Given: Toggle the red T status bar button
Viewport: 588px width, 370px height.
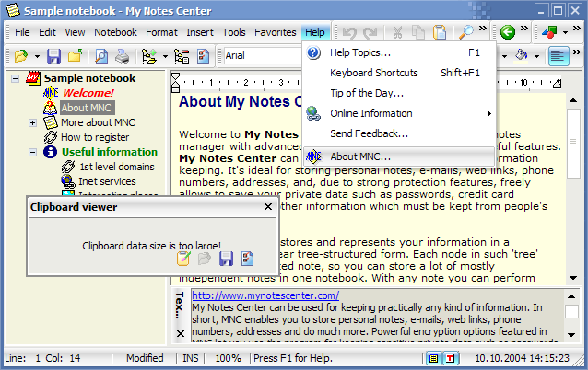Looking at the screenshot, I should [452, 358].
